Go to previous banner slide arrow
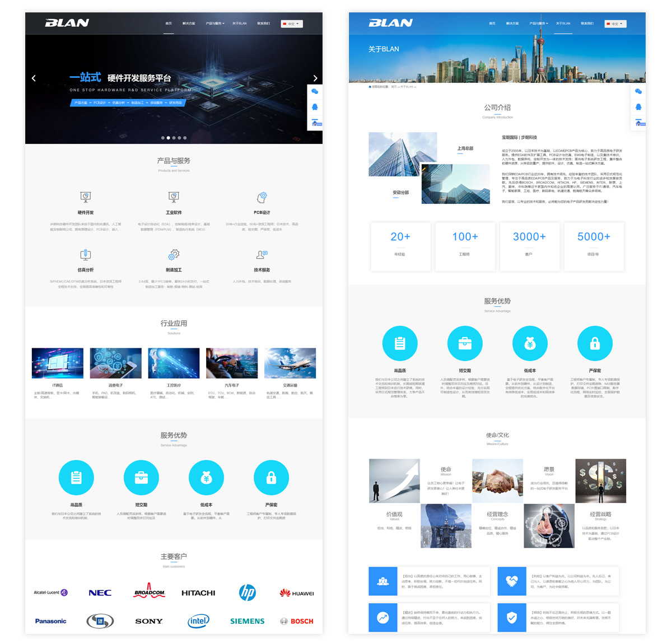Screen dimensions: 672x644 34,78
